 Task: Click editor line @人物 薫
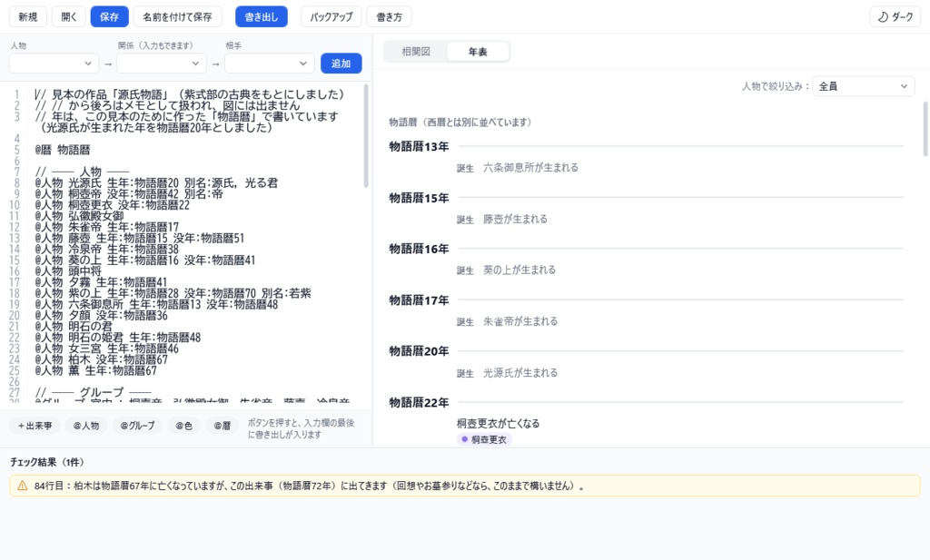tap(95, 371)
